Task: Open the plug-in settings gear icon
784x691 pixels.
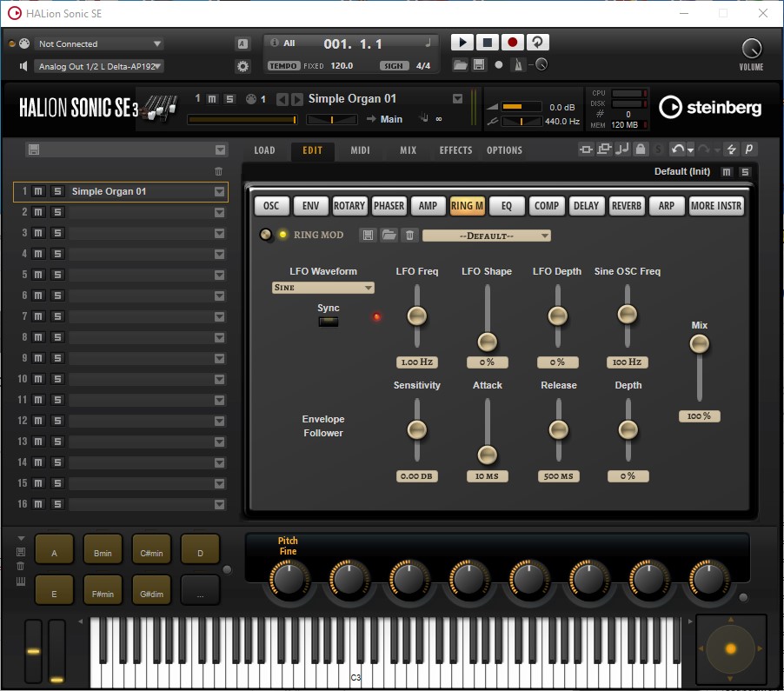Action: (x=243, y=66)
